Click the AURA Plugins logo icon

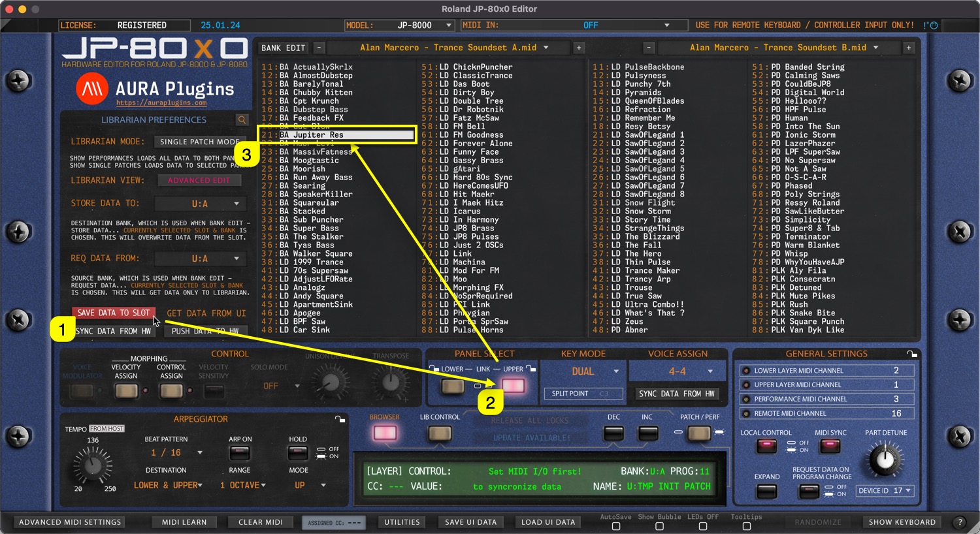(92, 89)
